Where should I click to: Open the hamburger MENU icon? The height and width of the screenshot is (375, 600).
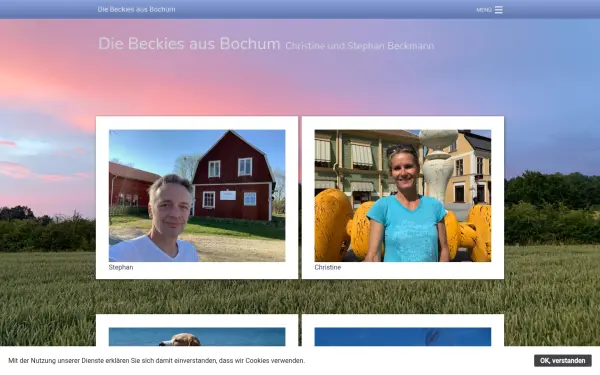click(499, 10)
